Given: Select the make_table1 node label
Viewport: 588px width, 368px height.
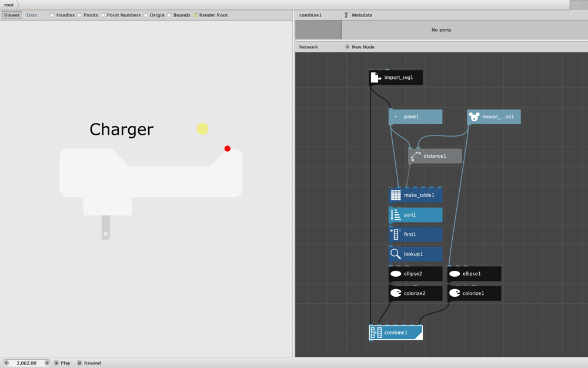Looking at the screenshot, I should click(x=419, y=195).
